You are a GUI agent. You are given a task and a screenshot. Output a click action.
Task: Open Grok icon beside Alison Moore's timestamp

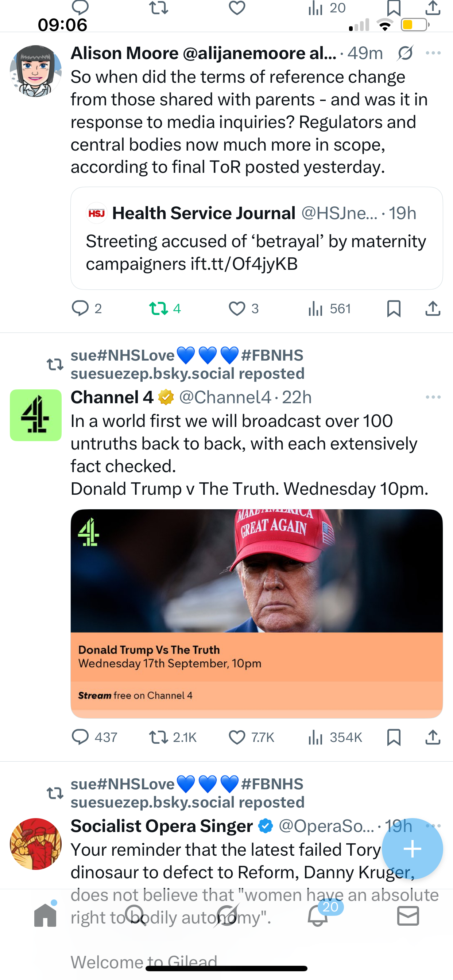click(x=405, y=53)
